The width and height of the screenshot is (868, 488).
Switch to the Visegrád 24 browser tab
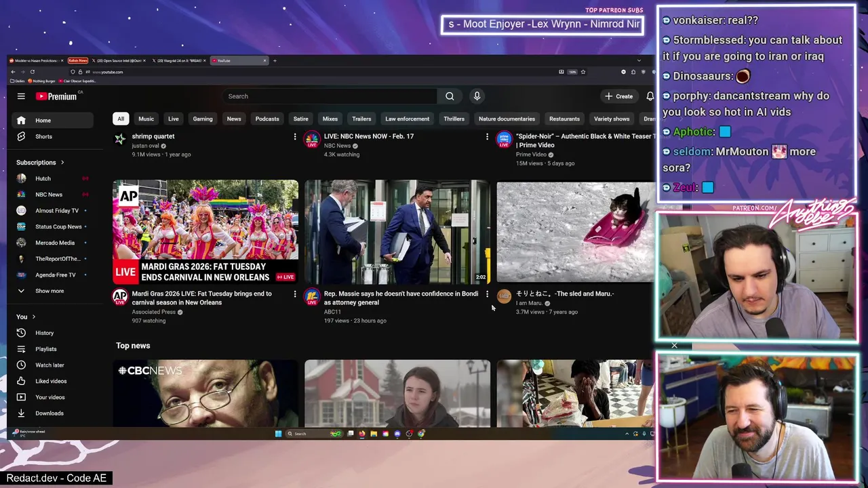179,61
